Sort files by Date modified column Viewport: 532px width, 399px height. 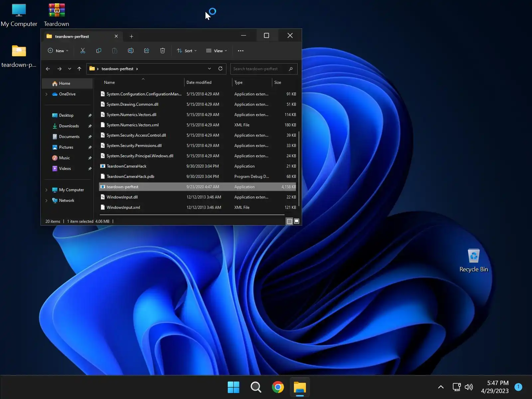pos(199,82)
